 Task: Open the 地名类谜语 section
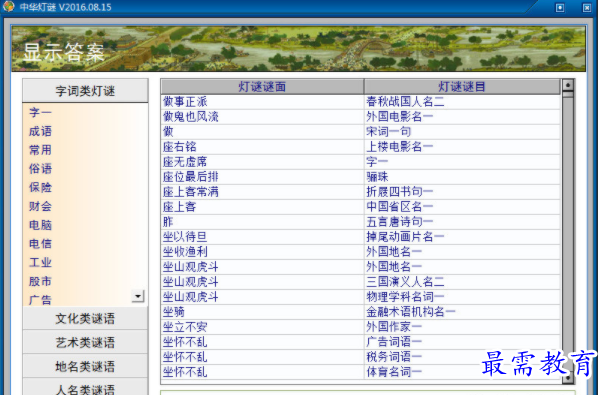point(85,366)
